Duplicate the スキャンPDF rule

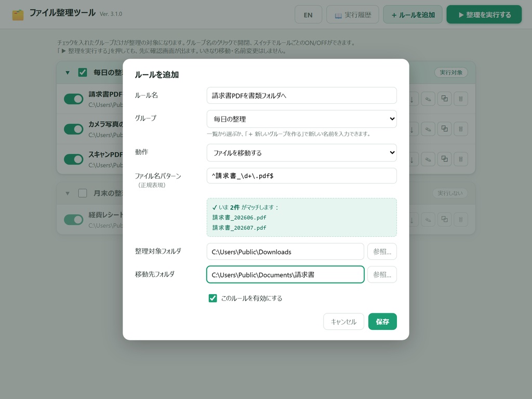tap(445, 159)
